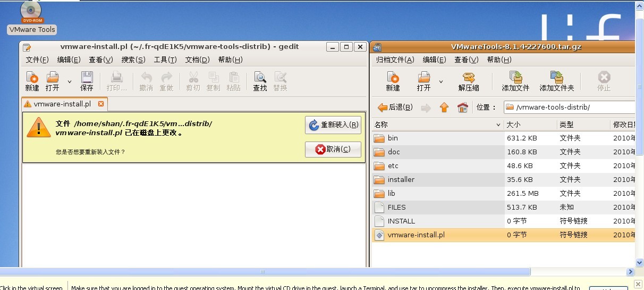Click the home icon in the archive manager
Image resolution: width=644 pixels, height=290 pixels.
(462, 107)
